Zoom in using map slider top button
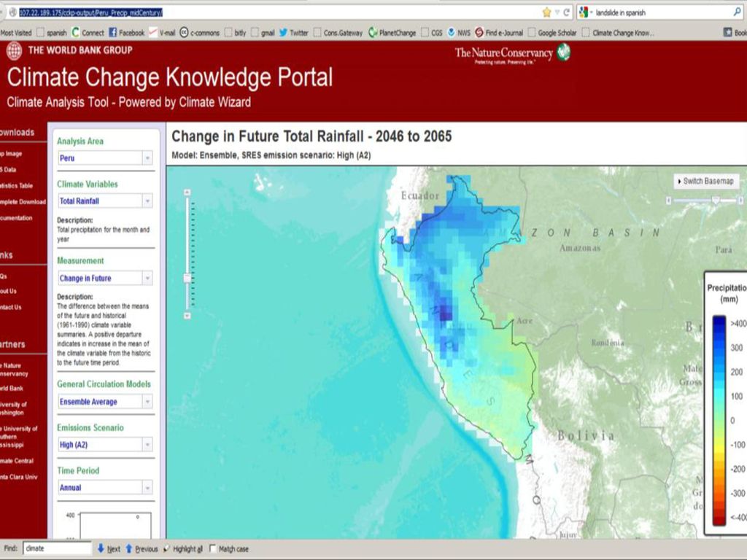 pyautogui.click(x=187, y=192)
